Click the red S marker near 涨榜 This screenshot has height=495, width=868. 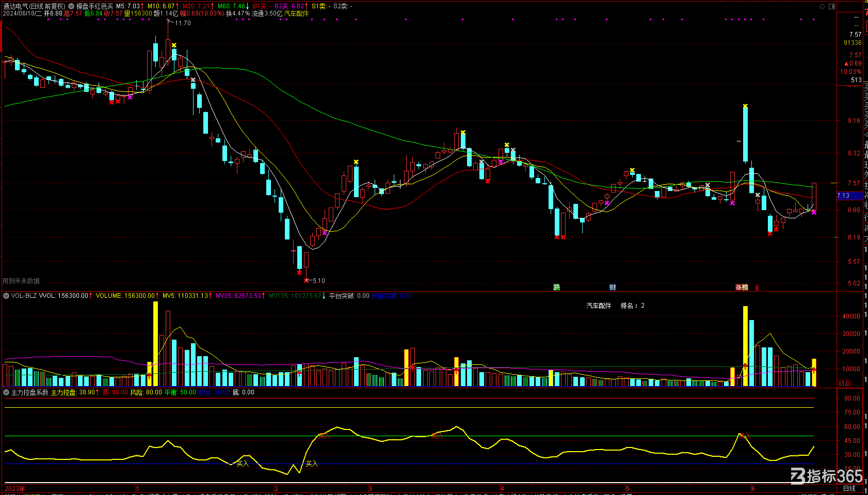(757, 288)
